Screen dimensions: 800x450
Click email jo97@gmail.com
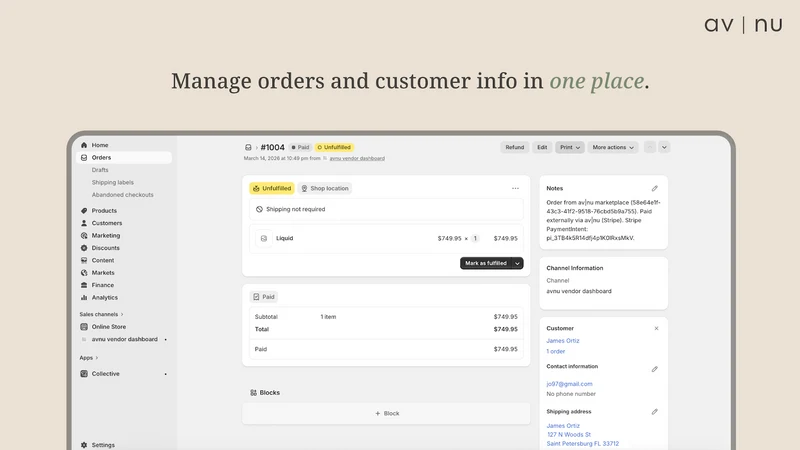coord(569,384)
